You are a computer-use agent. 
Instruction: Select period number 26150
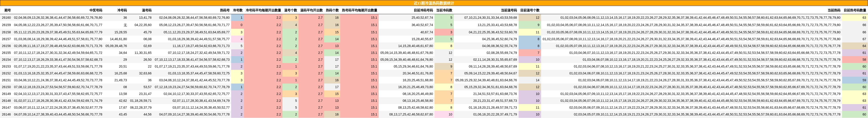tap(6, 87)
